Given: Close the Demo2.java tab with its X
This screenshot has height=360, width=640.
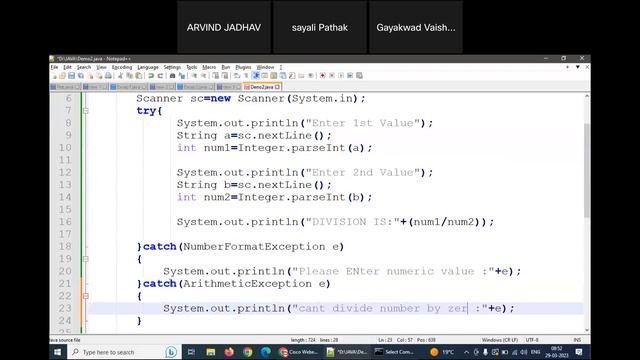Looking at the screenshot, I should pos(277,87).
